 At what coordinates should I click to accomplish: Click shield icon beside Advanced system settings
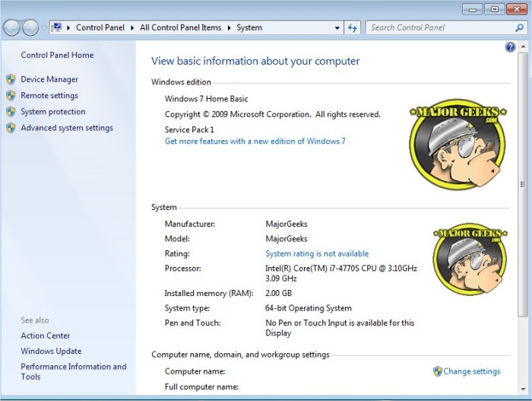pyautogui.click(x=11, y=128)
